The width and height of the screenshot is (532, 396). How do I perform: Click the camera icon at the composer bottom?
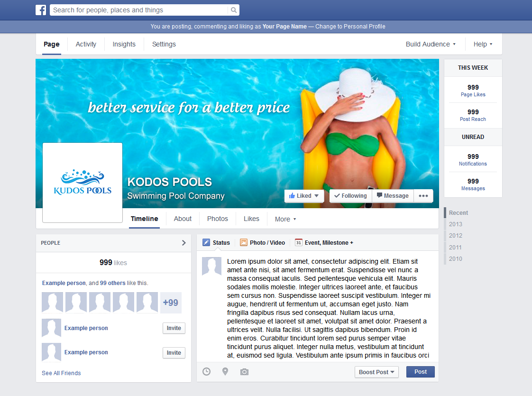point(244,372)
